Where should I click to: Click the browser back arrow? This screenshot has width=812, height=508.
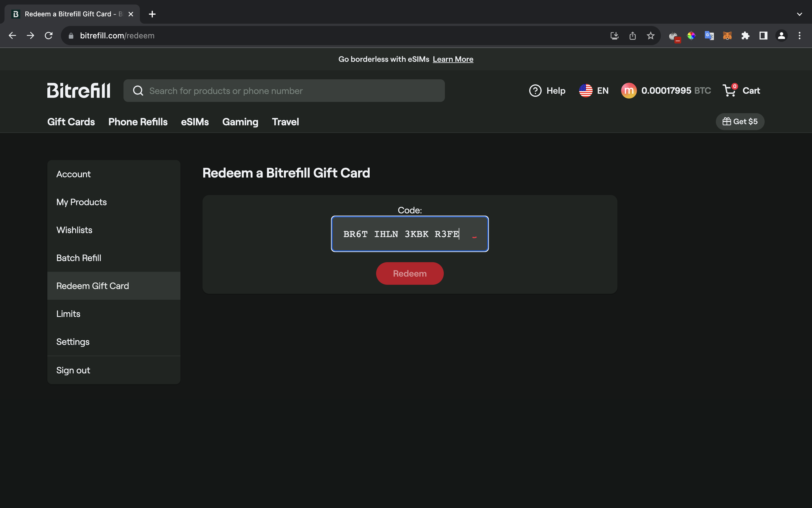[x=12, y=36]
